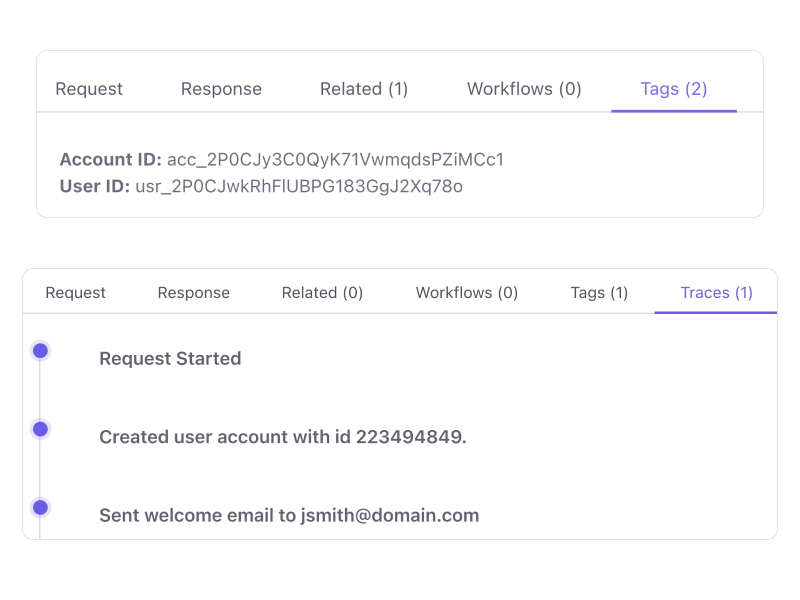Open Request tab in the Traces panel
This screenshot has height=600, width=800.
pos(75,293)
